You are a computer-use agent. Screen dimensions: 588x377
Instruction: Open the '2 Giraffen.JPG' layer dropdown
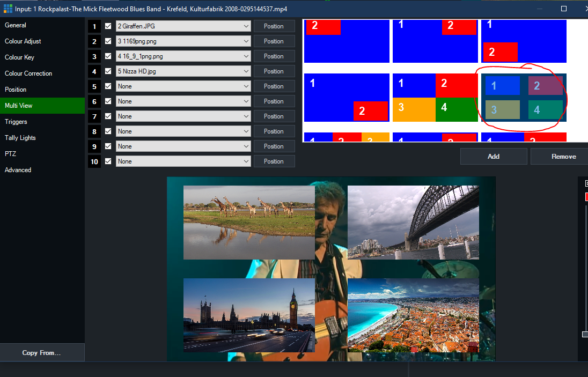pos(183,26)
